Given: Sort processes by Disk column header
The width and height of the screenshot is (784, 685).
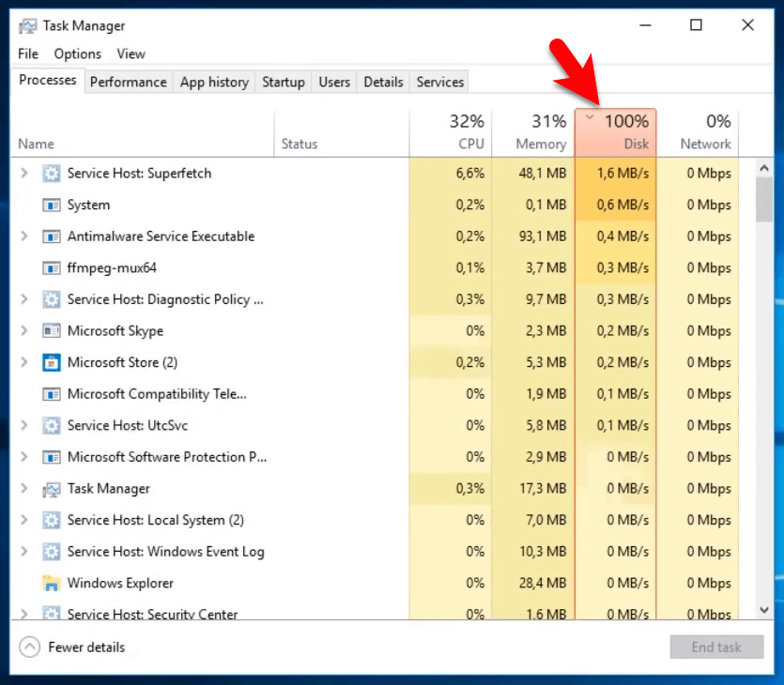Looking at the screenshot, I should coord(616,133).
